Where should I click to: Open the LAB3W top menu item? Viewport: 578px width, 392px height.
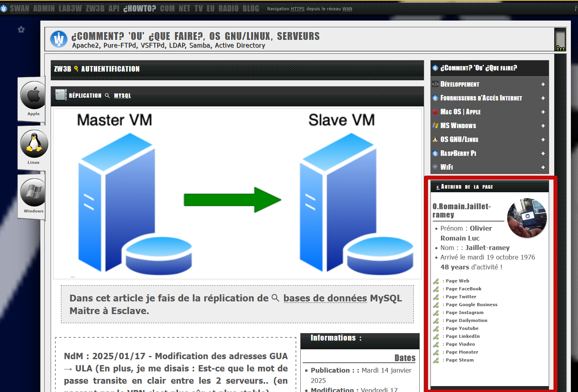70,8
